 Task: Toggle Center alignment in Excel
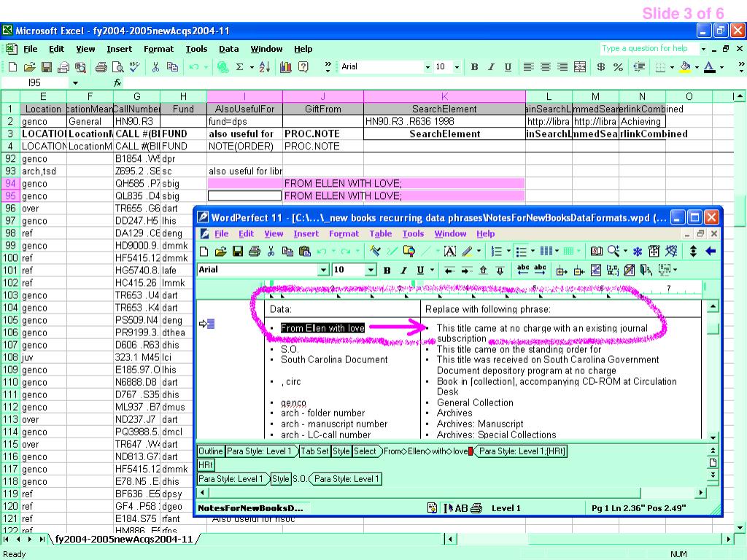(546, 67)
